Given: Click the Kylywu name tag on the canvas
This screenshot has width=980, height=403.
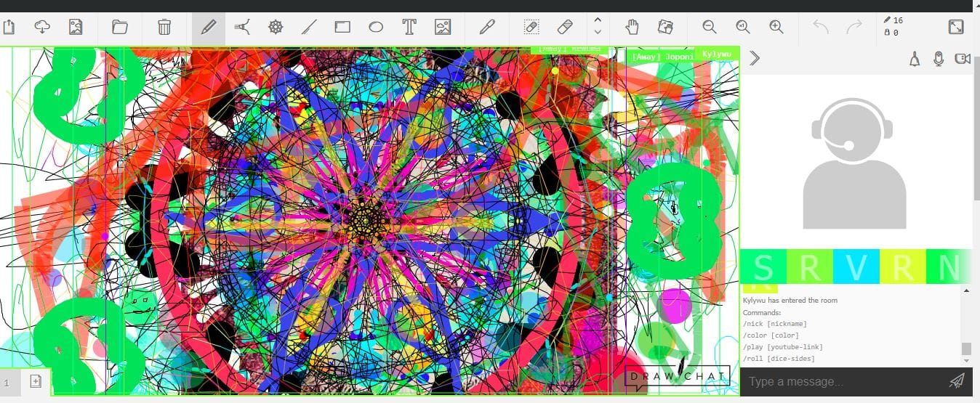Looking at the screenshot, I should [717, 54].
